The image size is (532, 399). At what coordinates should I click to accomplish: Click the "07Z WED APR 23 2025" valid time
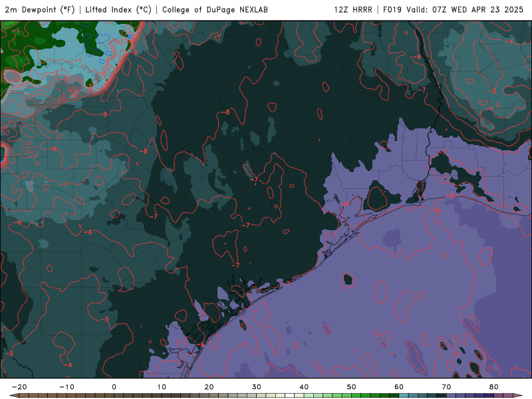[x=477, y=9]
